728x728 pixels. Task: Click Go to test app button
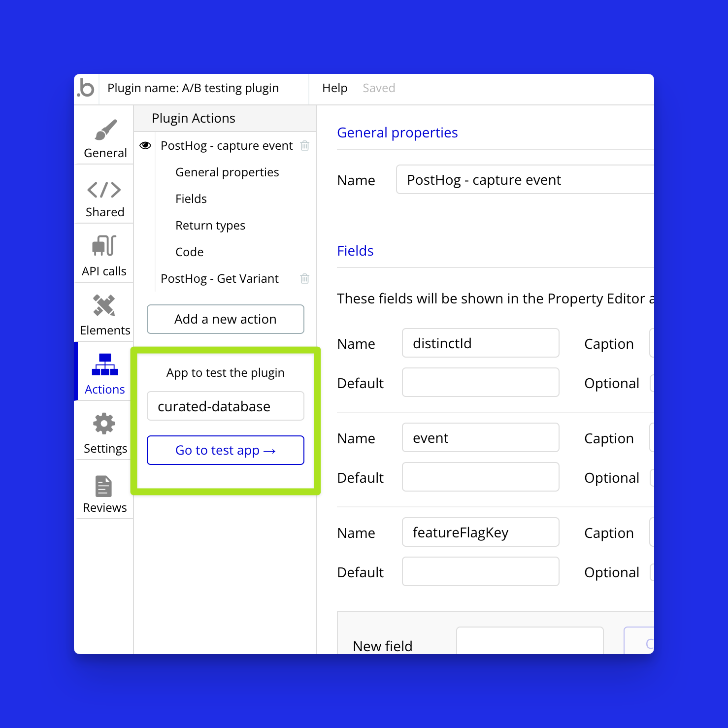226,450
